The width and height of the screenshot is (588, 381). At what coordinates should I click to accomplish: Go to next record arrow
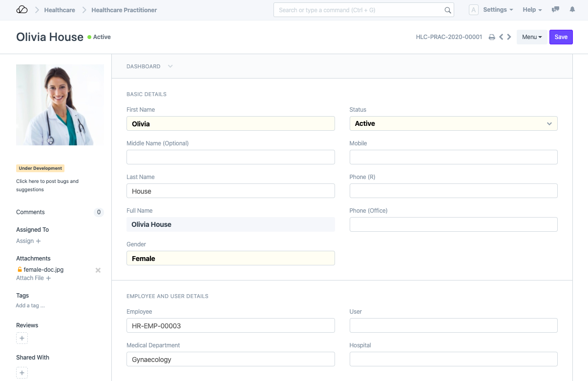tap(509, 37)
